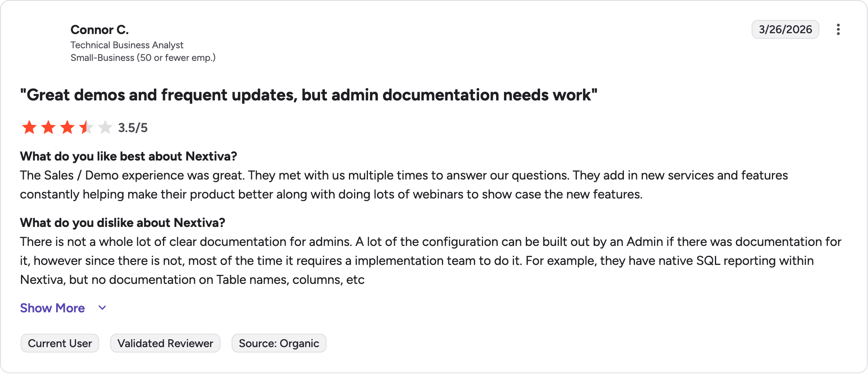Click the review title about admin documentation
Screen dimensions: 868x374
click(309, 95)
